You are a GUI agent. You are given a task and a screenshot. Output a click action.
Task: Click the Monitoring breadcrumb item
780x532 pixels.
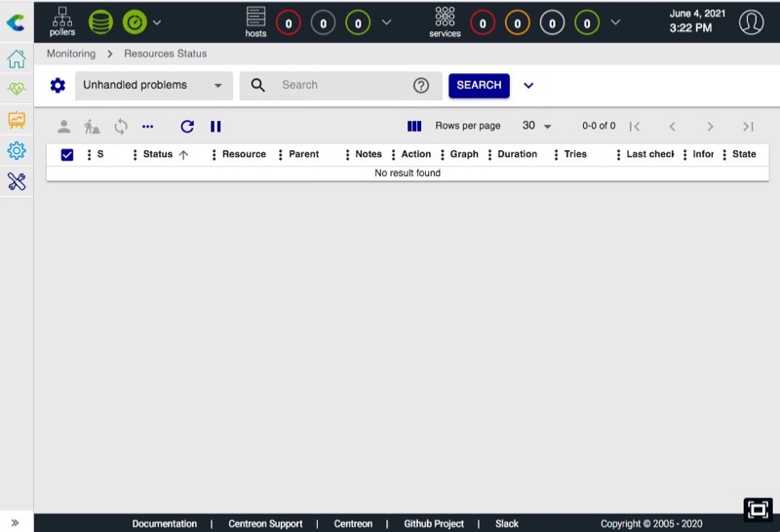pyautogui.click(x=71, y=54)
